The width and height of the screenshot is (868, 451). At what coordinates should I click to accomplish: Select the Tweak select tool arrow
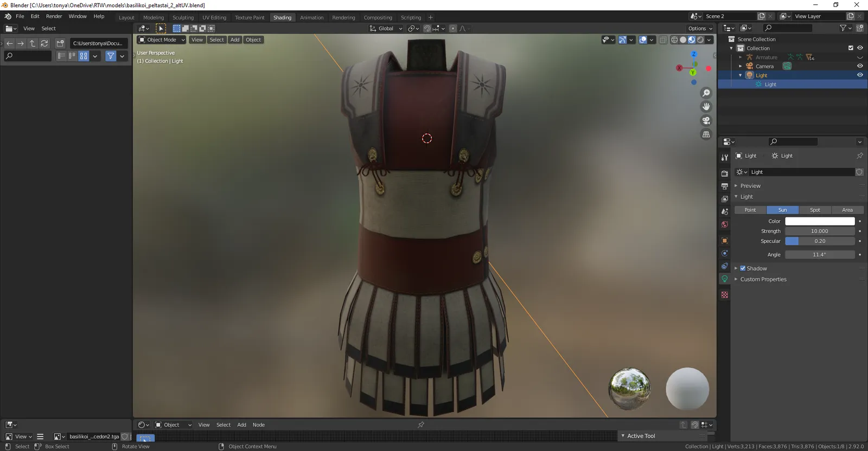(x=161, y=28)
